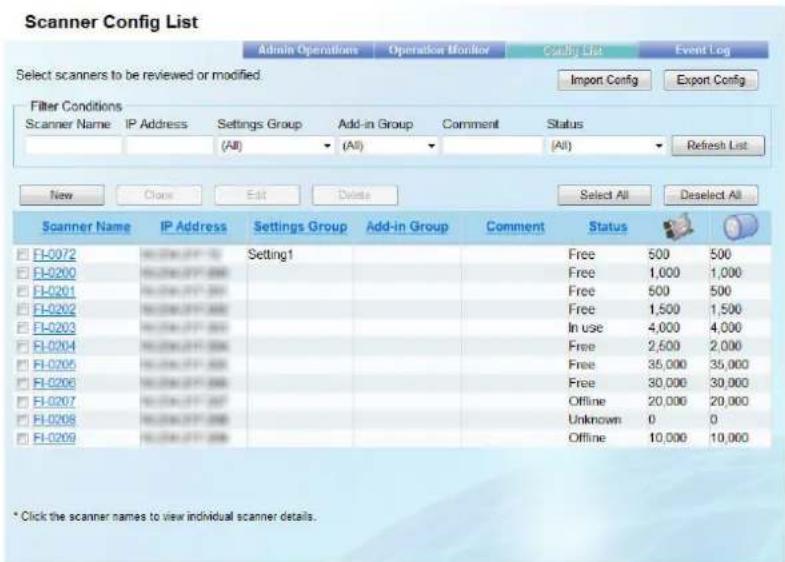Sort by the scanner pad counter icon column
The image size is (785, 562).
[678, 227]
